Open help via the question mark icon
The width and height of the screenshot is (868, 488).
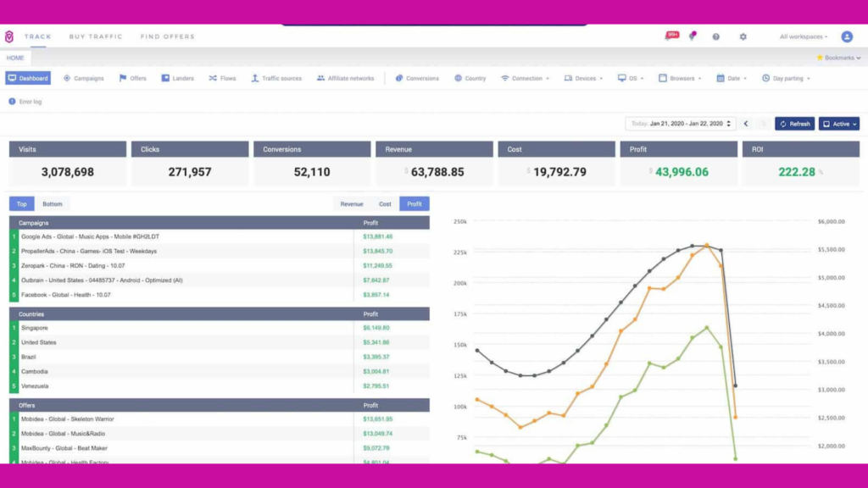(x=715, y=36)
